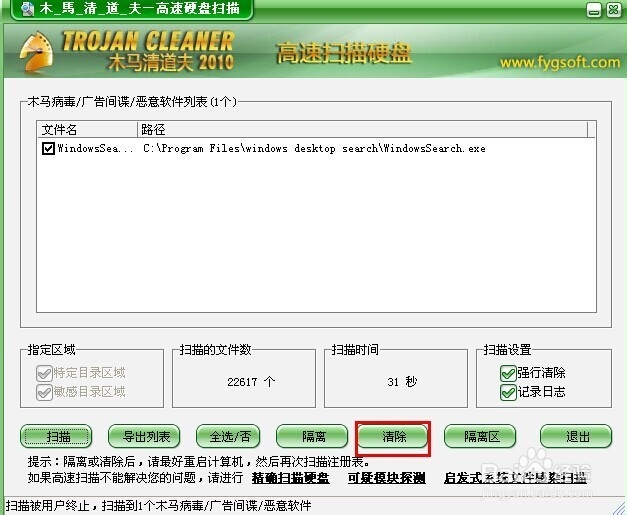The height and width of the screenshot is (515, 627).
Task: Start scanning with the 扫描 button
Action: [x=56, y=436]
